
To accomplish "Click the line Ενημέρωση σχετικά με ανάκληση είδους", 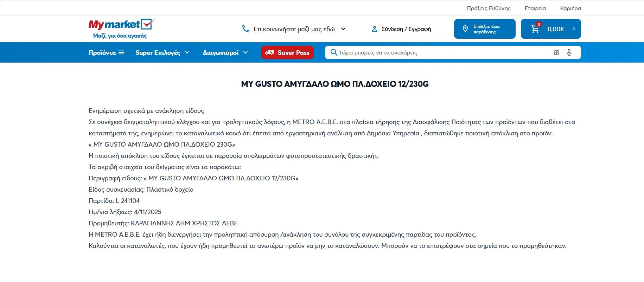I will click(146, 111).
